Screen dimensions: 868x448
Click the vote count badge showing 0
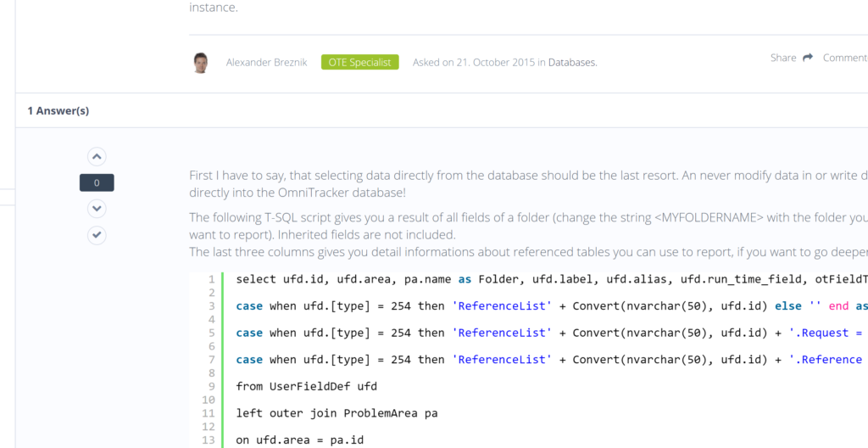pyautogui.click(x=97, y=182)
